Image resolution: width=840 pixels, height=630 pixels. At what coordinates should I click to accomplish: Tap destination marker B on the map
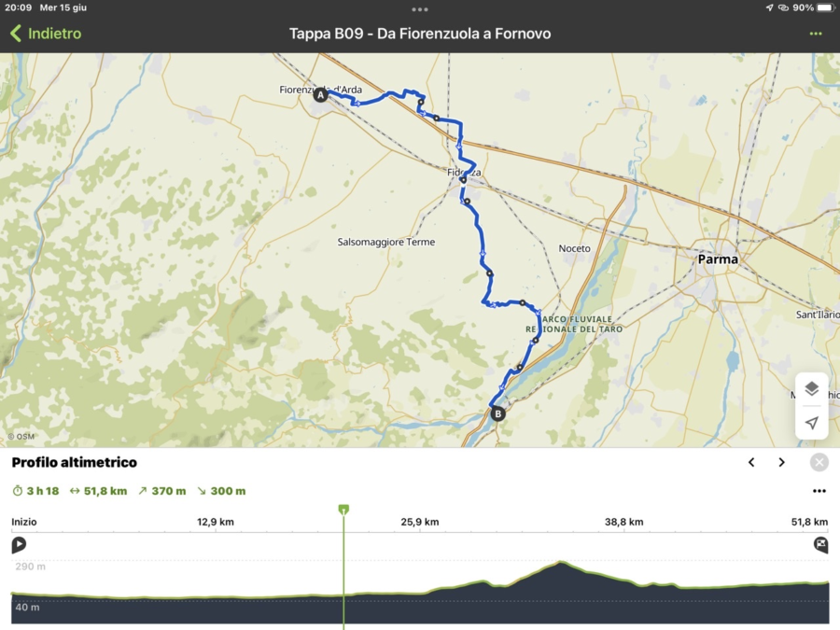click(x=497, y=413)
